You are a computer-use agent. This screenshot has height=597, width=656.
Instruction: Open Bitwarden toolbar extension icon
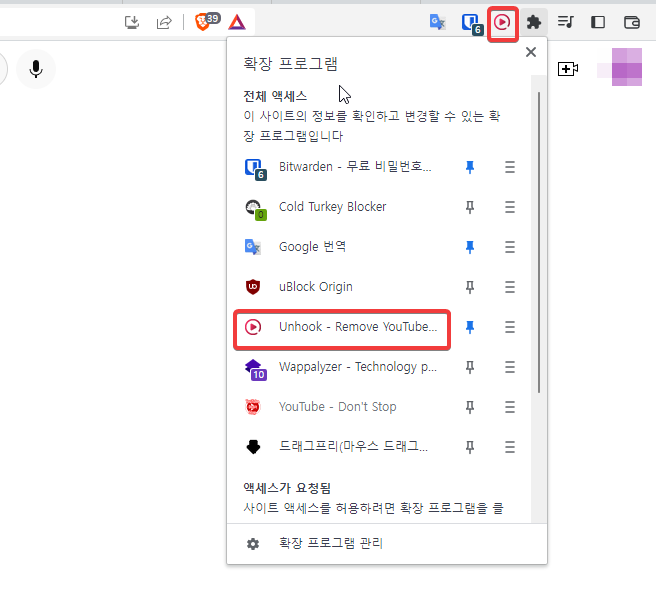tap(472, 23)
